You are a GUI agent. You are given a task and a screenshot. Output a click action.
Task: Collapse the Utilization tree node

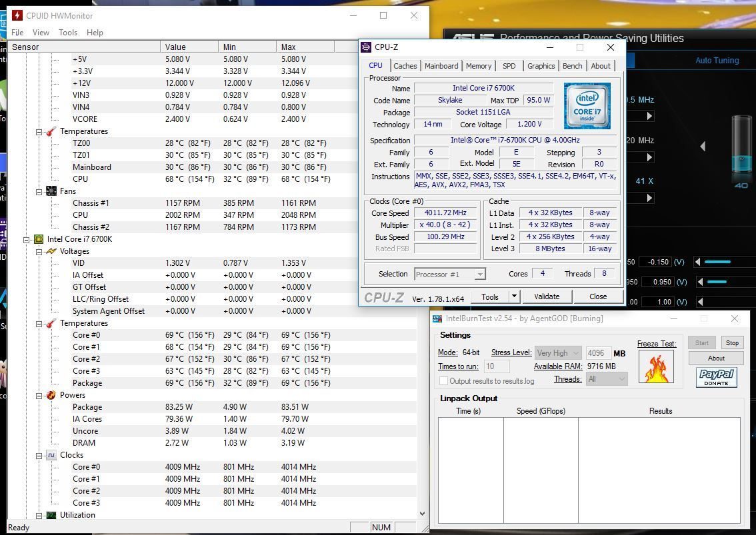(x=39, y=515)
